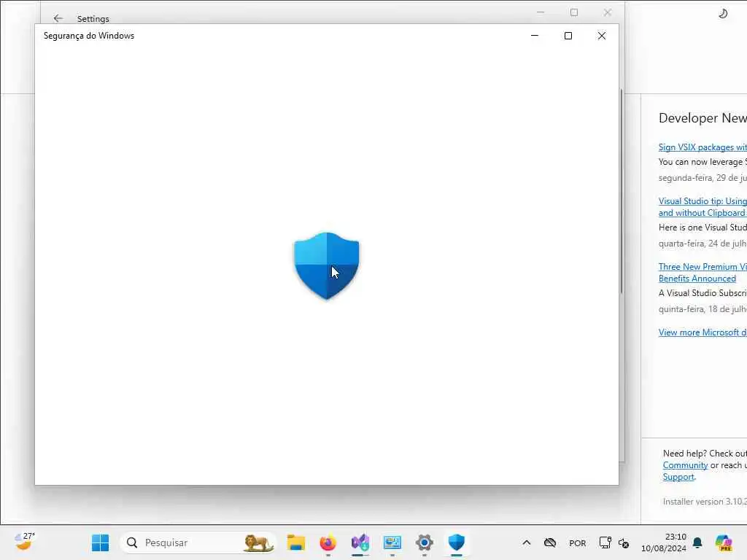Launch Firefox from the taskbar
Screen dimensions: 747x560
(x=328, y=542)
